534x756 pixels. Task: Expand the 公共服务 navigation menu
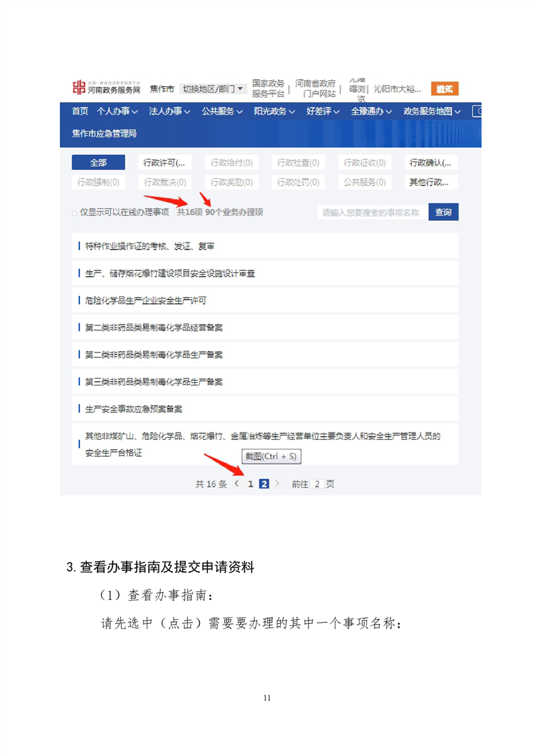click(222, 111)
